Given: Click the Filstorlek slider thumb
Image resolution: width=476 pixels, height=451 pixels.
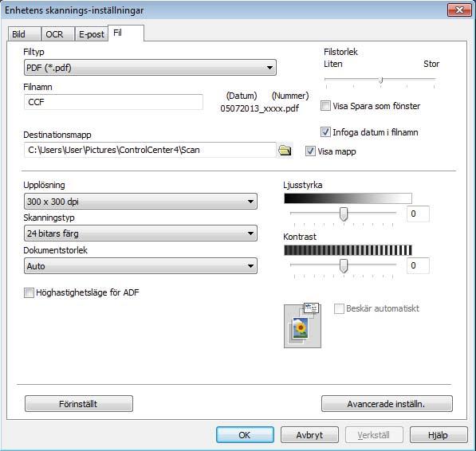Looking at the screenshot, I should point(380,80).
